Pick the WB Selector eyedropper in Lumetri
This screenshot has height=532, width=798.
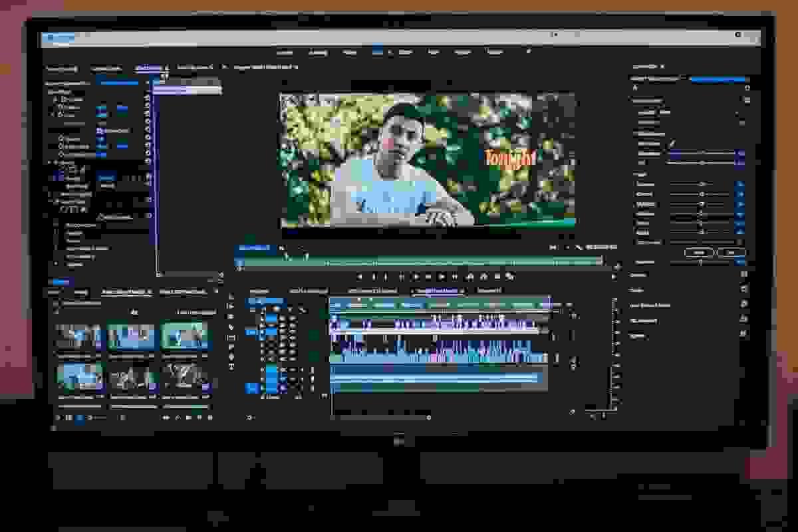pyautogui.click(x=672, y=143)
